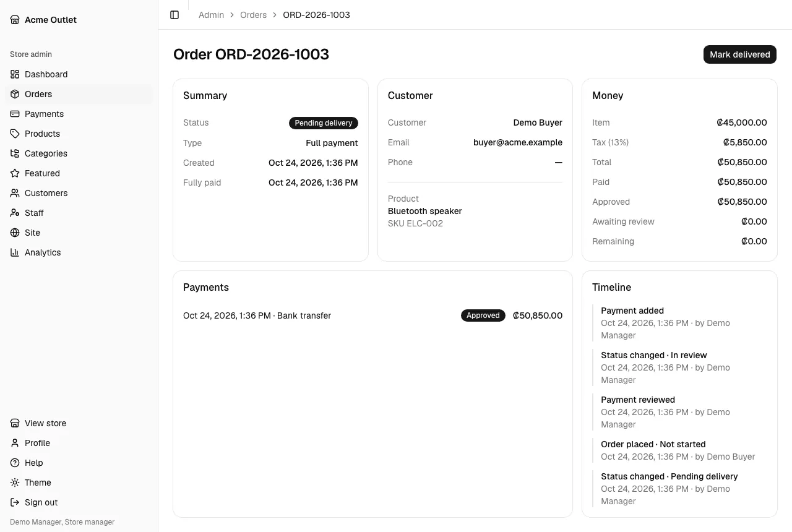Viewport: 792px width, 532px height.
Task: Click the Orders breadcrumb link
Action: (x=253, y=15)
